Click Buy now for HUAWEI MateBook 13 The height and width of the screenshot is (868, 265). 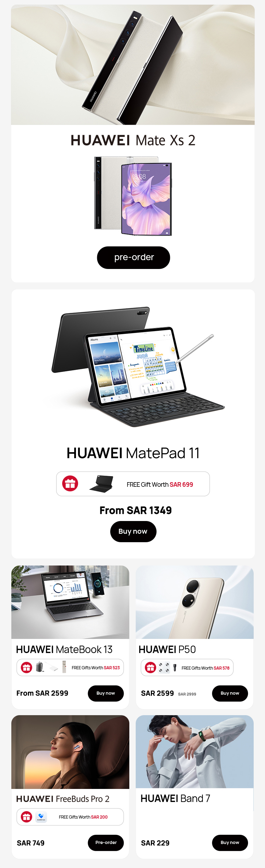106,693
